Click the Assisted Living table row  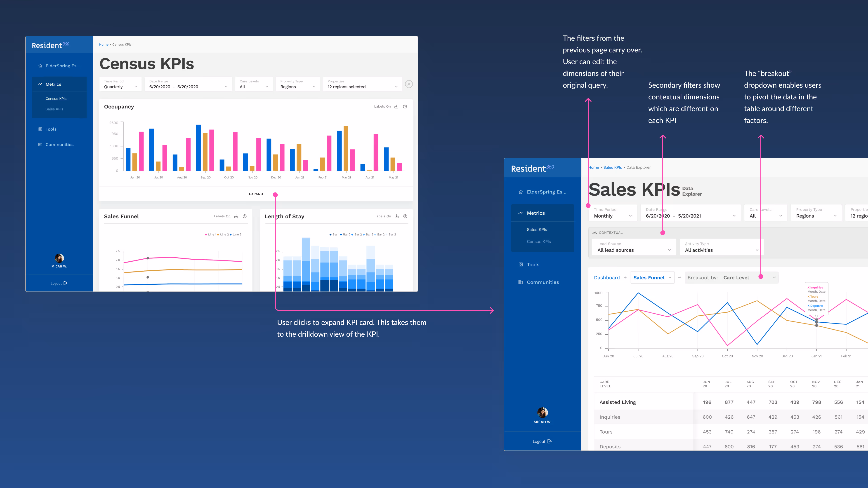(x=618, y=402)
